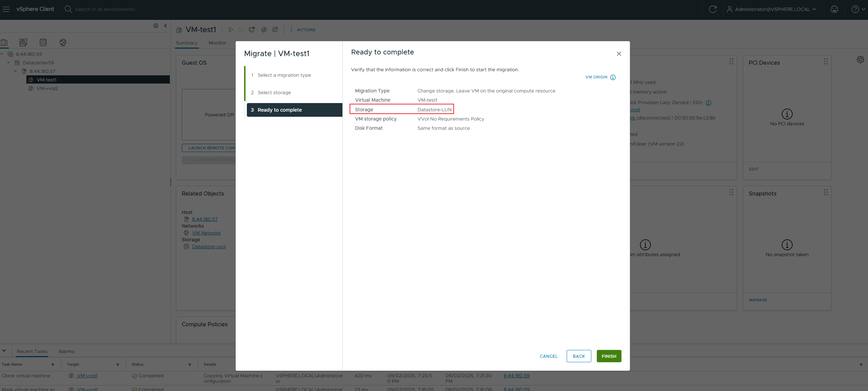
Task: Click the Edit Settings toolbar icon
Action: (x=264, y=30)
